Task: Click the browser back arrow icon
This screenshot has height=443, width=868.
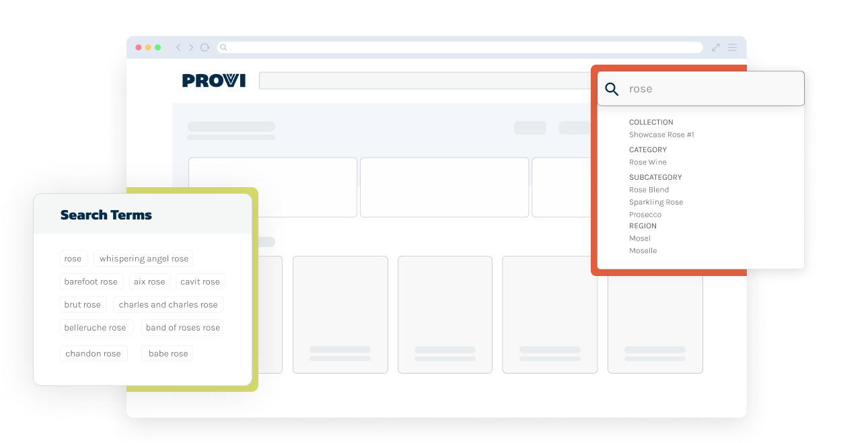Action: (x=178, y=48)
